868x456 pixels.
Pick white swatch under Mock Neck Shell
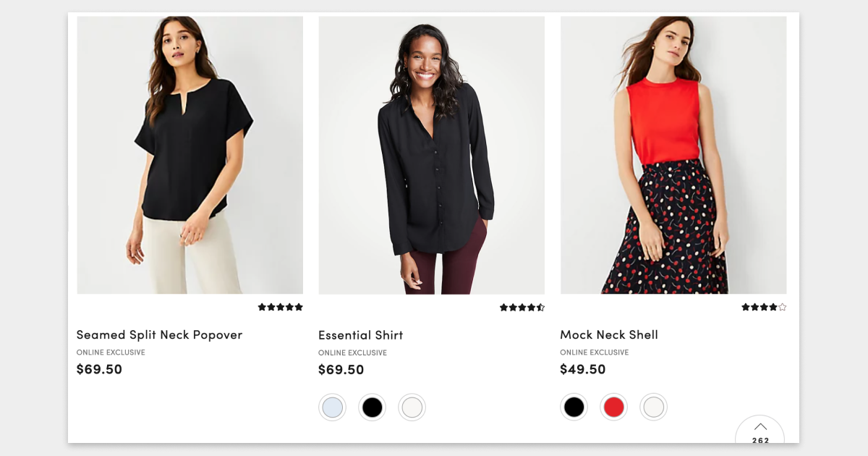click(653, 408)
